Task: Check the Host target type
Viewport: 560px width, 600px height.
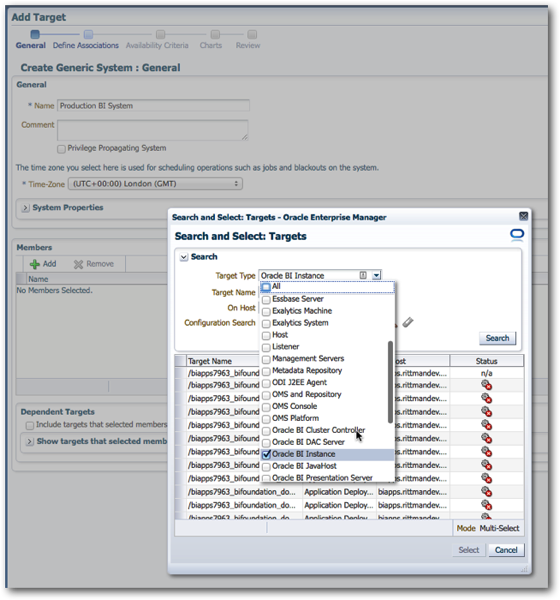Action: 266,336
